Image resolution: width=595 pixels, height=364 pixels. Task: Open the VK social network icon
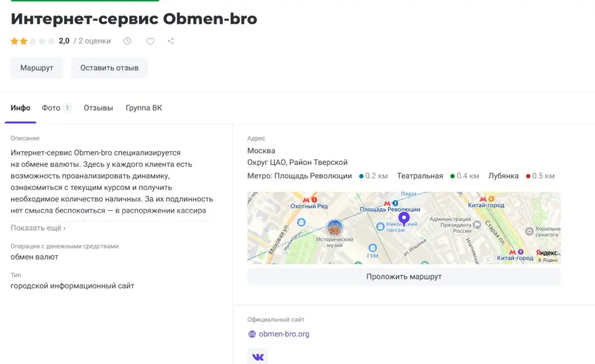click(258, 356)
